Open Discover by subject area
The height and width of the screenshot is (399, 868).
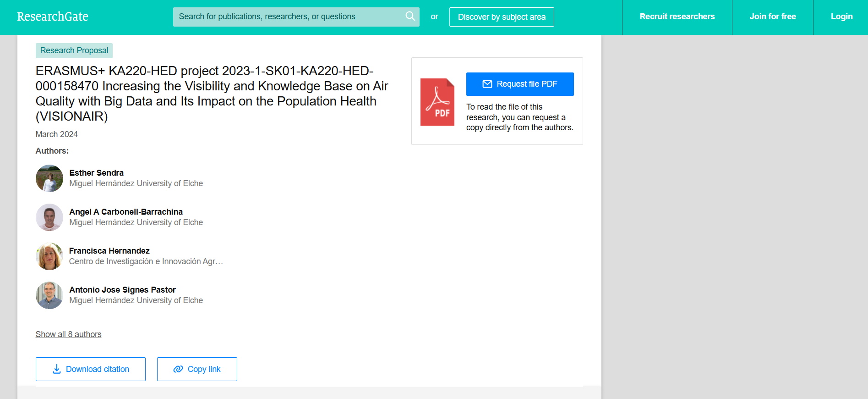pos(502,17)
